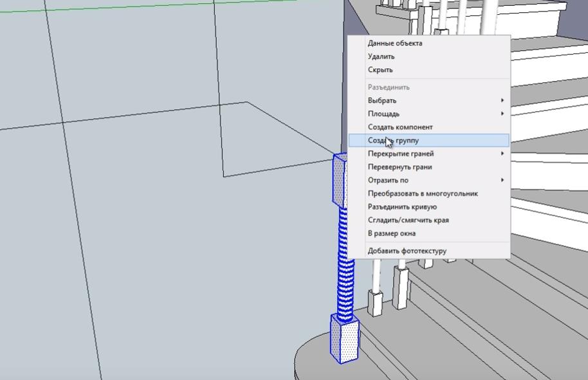Image resolution: width=588 pixels, height=380 pixels.
Task: Zoom to selection with "В размер окна"
Action: tap(392, 233)
